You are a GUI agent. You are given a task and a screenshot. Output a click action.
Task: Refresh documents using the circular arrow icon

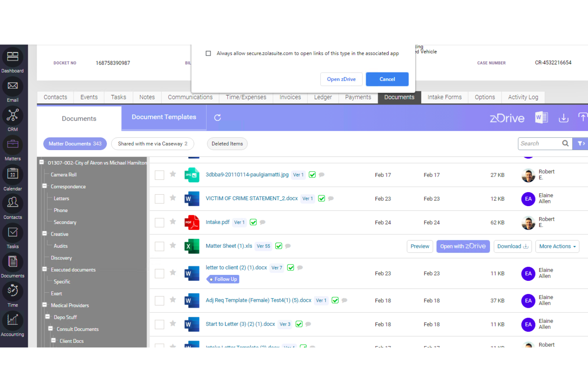(217, 118)
